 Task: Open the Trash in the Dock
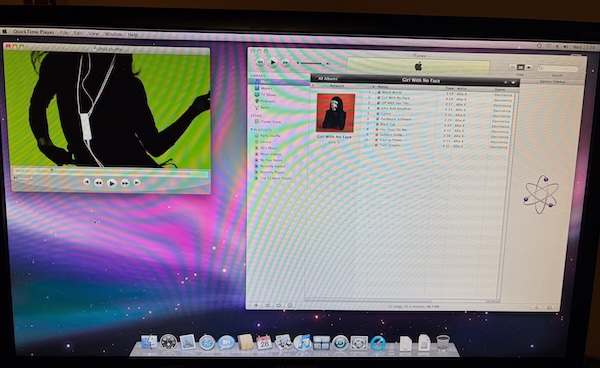point(443,343)
